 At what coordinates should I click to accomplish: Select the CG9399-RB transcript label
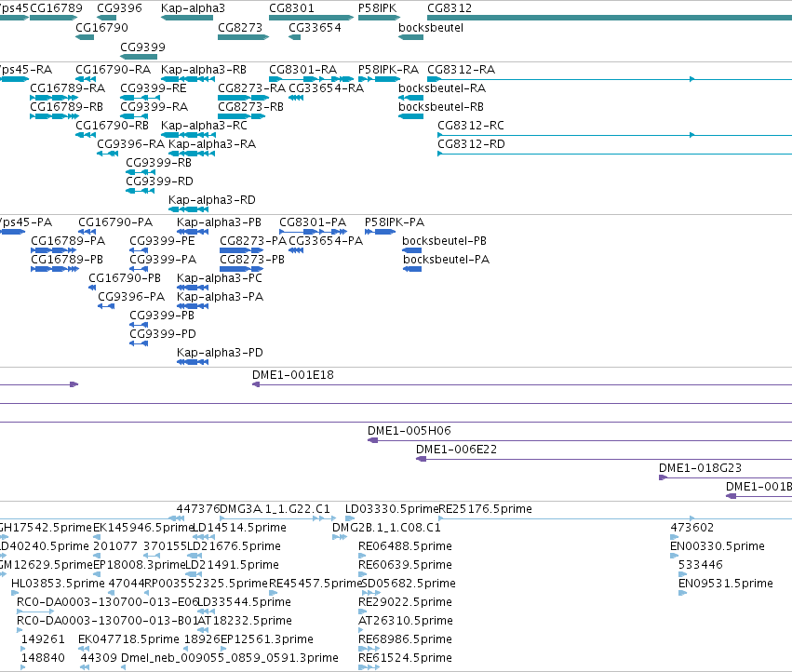tap(158, 163)
